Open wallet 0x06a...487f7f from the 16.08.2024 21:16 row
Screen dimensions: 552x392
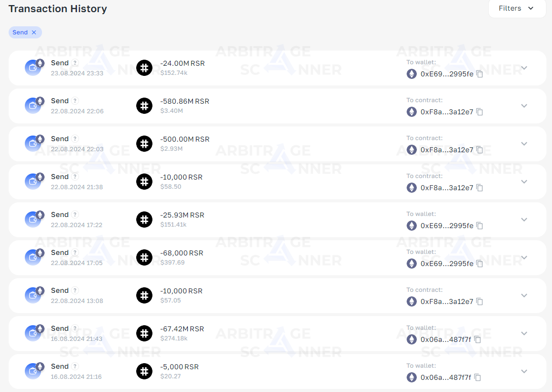coord(446,378)
